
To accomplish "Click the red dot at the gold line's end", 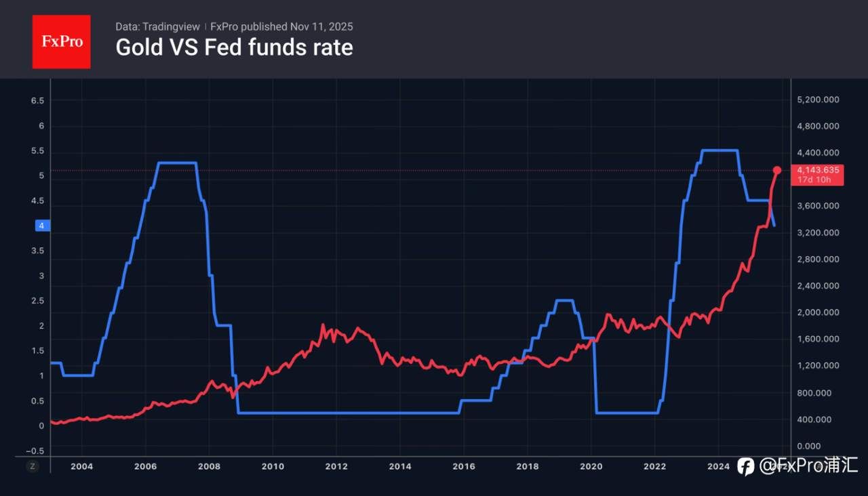I will (777, 170).
